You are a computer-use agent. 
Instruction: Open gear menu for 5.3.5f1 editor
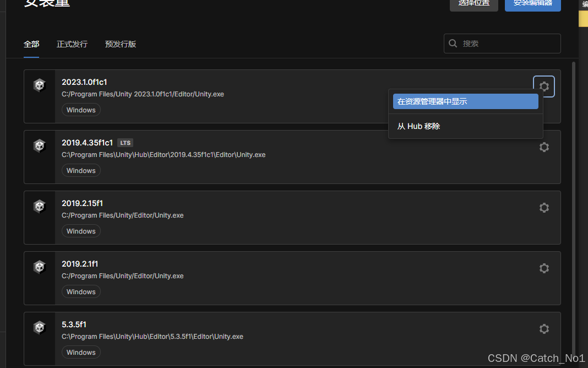pos(544,329)
